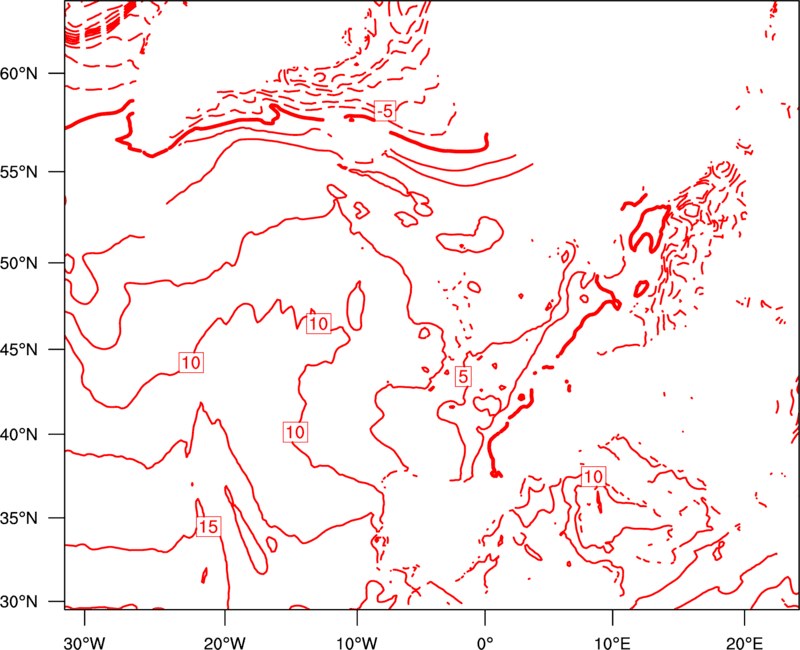
Task: Select the 5 contour label box
Action: click(x=463, y=377)
